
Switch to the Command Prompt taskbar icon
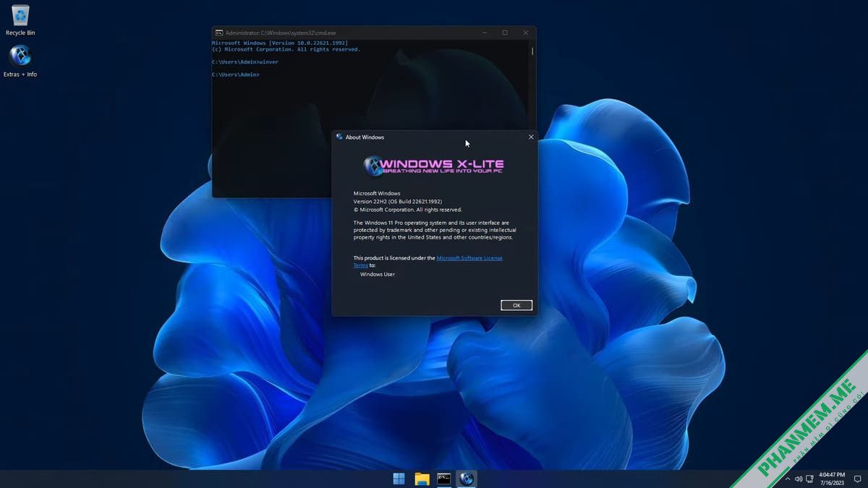pyautogui.click(x=444, y=479)
